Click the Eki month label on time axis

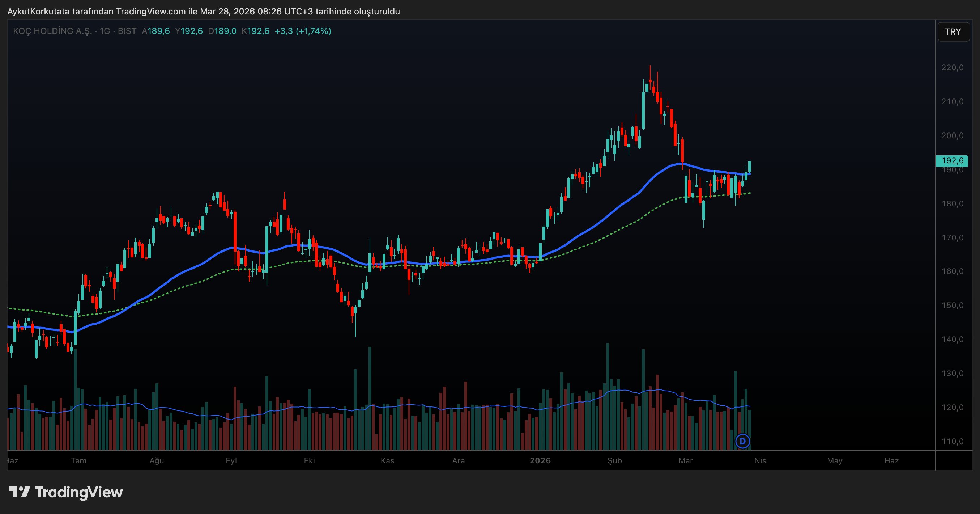pos(309,461)
